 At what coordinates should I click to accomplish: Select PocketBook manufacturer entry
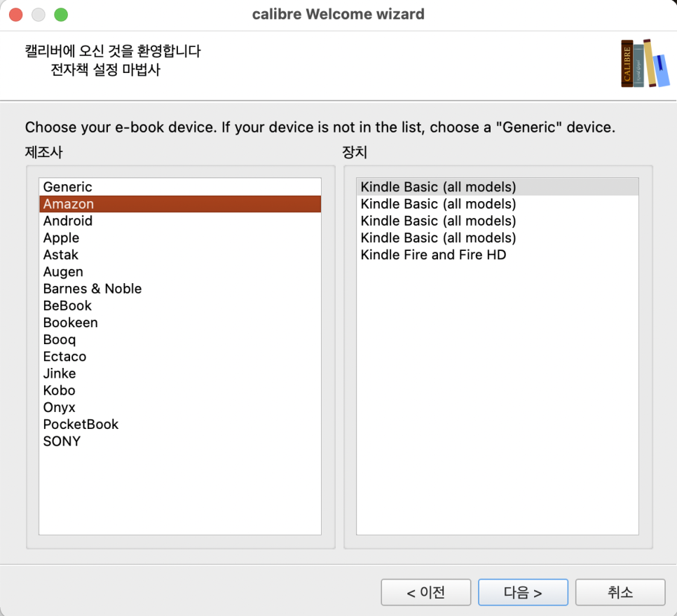[180, 424]
